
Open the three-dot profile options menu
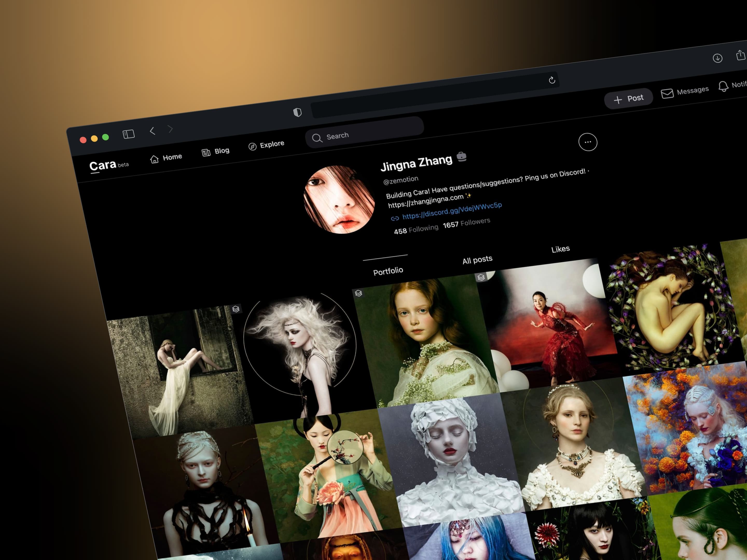pos(587,142)
